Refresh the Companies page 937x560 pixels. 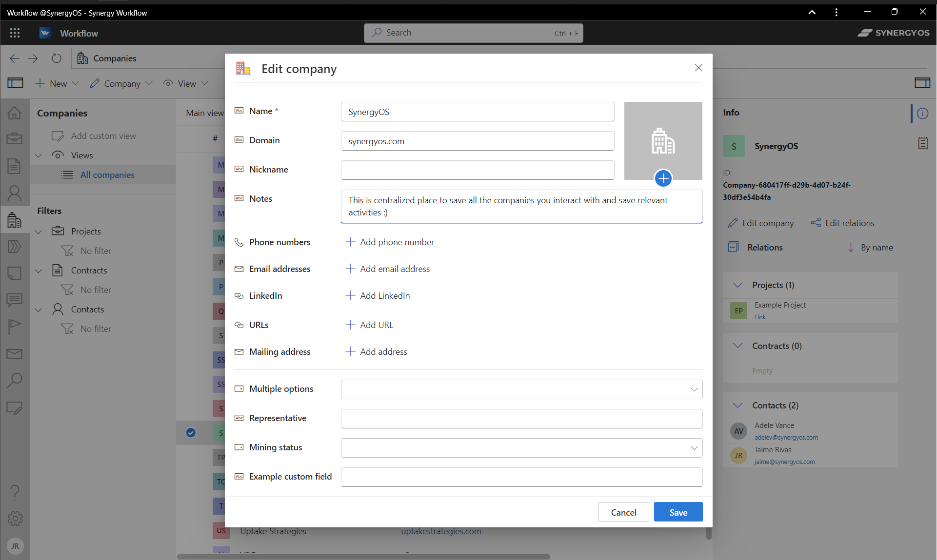57,58
